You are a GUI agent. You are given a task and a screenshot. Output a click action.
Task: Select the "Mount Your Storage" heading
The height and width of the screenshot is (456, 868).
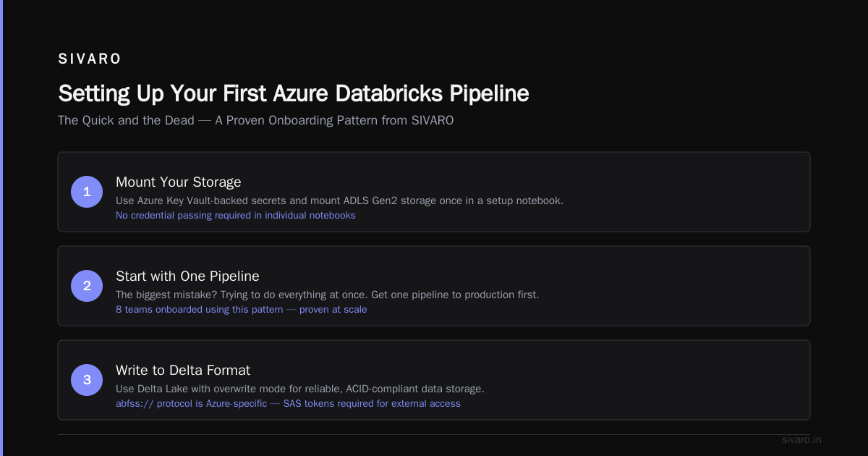[x=179, y=182]
